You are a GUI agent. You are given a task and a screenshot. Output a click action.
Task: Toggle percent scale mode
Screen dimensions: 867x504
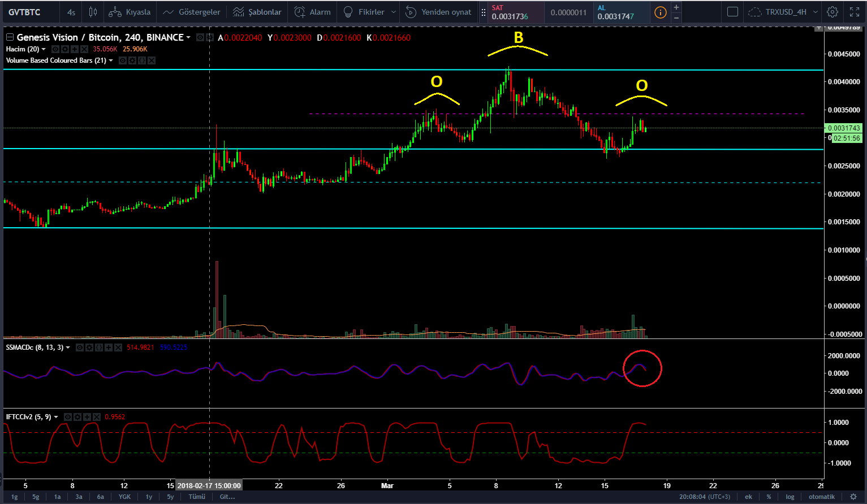click(769, 497)
